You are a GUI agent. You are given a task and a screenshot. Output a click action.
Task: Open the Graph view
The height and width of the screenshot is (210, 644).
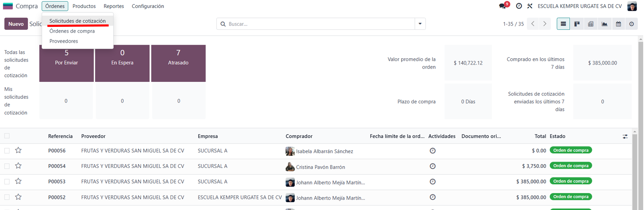(604, 24)
